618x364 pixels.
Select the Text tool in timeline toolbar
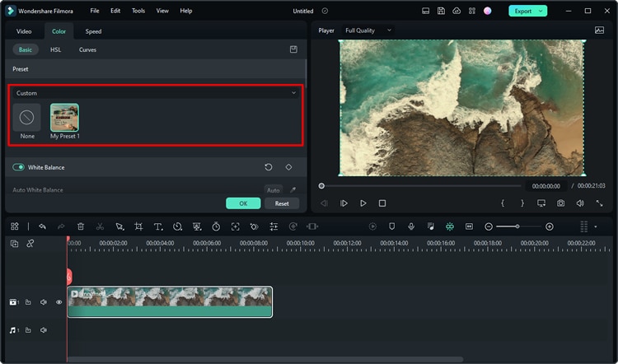pos(157,226)
